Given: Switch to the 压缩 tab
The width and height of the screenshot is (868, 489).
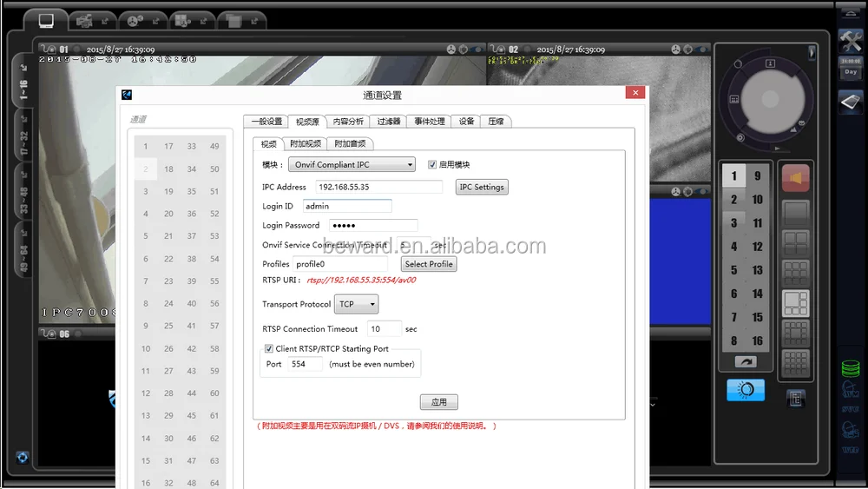Looking at the screenshot, I should pyautogui.click(x=496, y=122).
